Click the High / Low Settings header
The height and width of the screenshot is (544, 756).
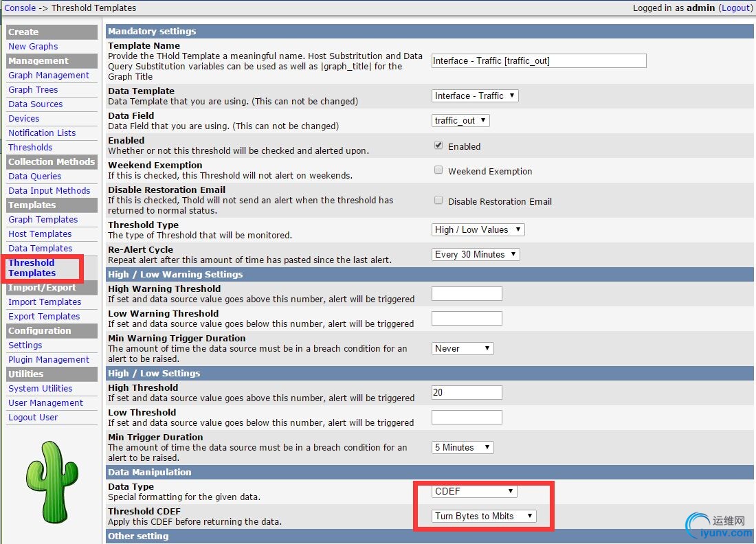tap(430, 374)
